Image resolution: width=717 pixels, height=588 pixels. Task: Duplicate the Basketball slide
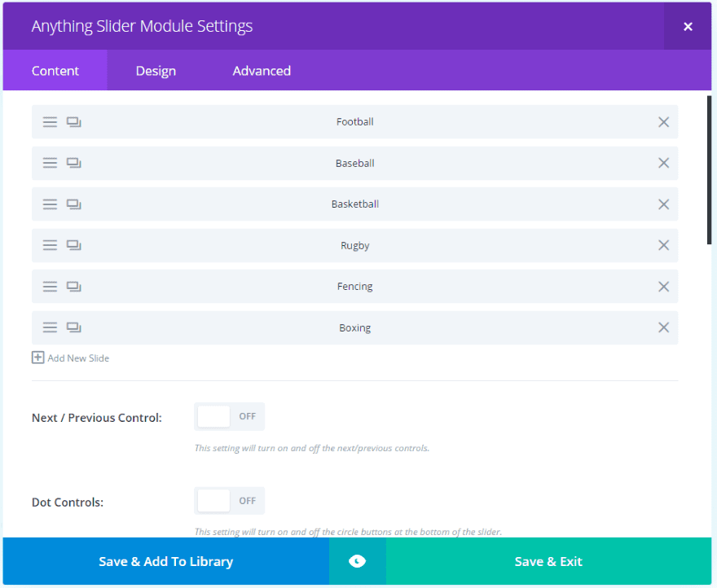[74, 204]
